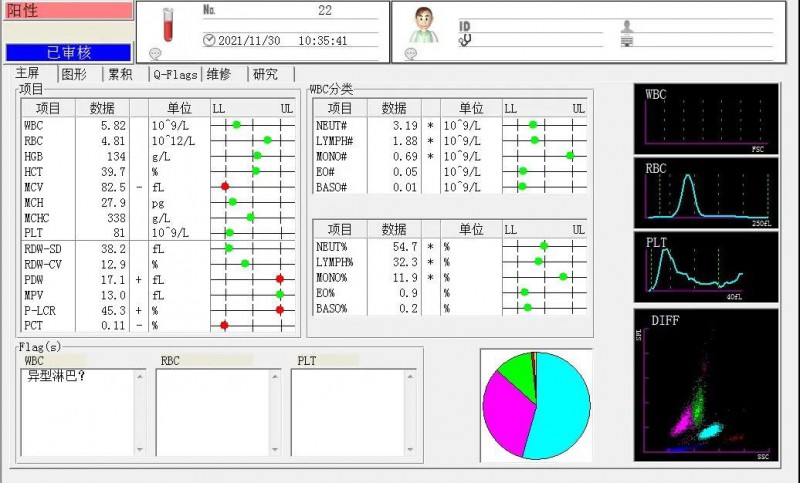Image resolution: width=800 pixels, height=483 pixels.
Task: Open the 累积 tab
Action: click(120, 74)
